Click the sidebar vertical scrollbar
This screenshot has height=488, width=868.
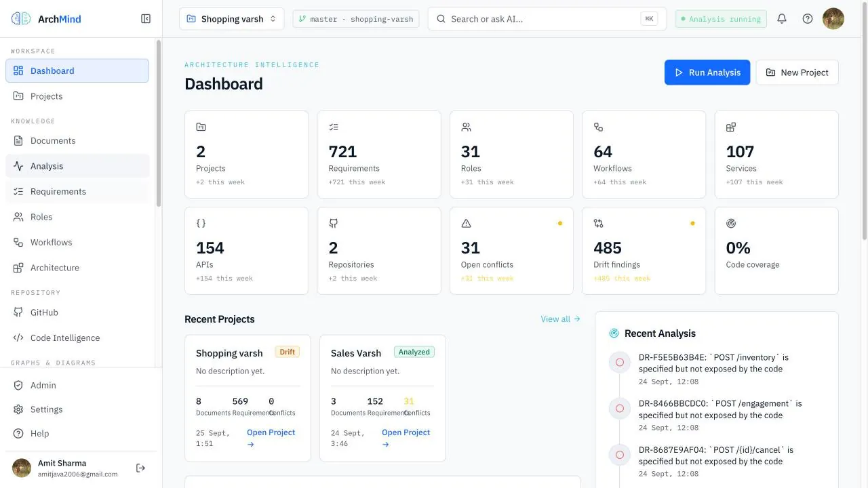pyautogui.click(x=159, y=123)
